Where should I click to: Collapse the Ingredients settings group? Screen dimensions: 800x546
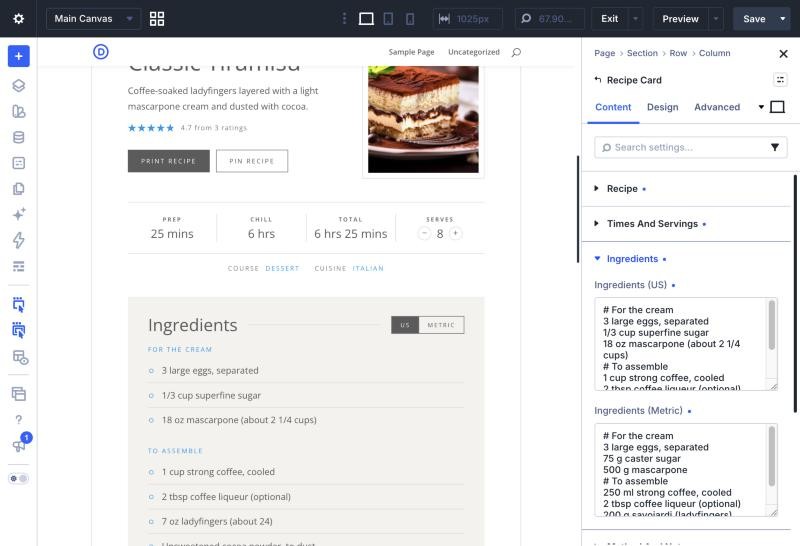point(686,259)
